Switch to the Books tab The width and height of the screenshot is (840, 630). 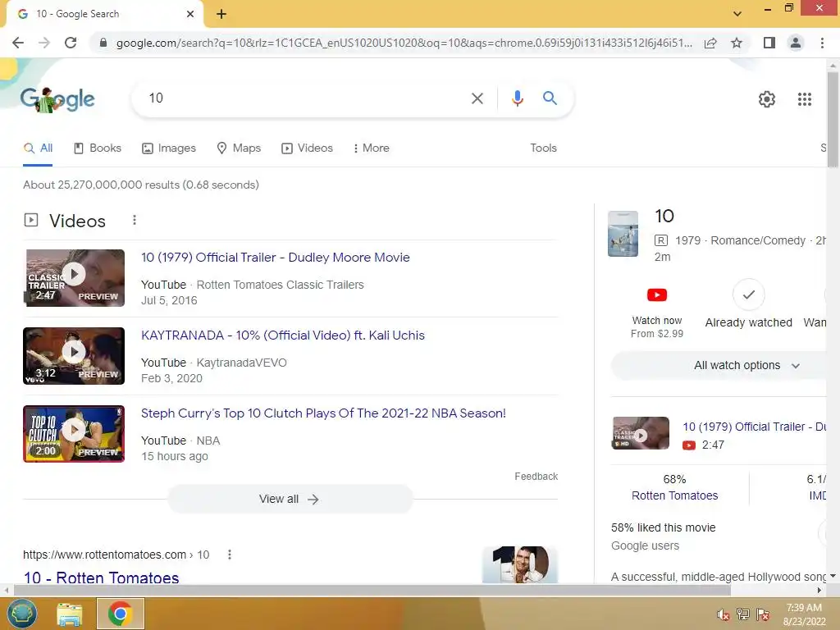point(98,148)
